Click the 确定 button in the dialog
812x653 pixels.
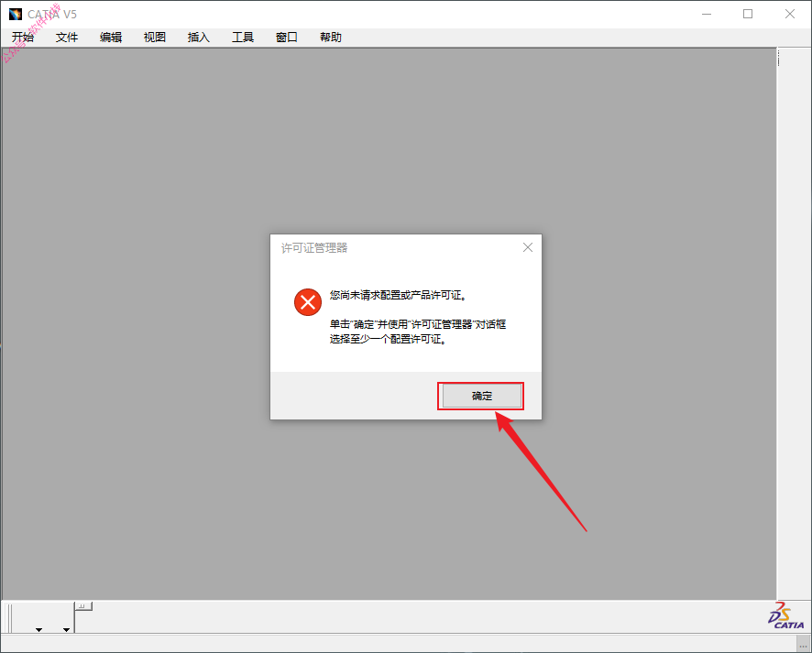coord(481,396)
